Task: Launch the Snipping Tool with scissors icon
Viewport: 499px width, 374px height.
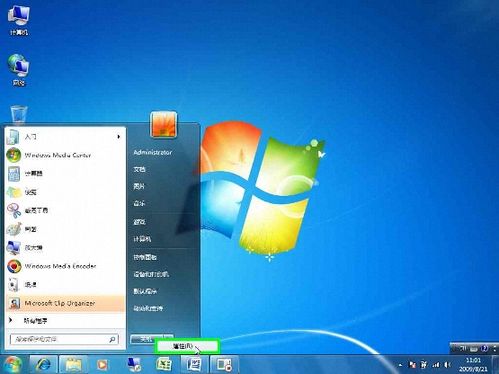Action: (x=65, y=211)
